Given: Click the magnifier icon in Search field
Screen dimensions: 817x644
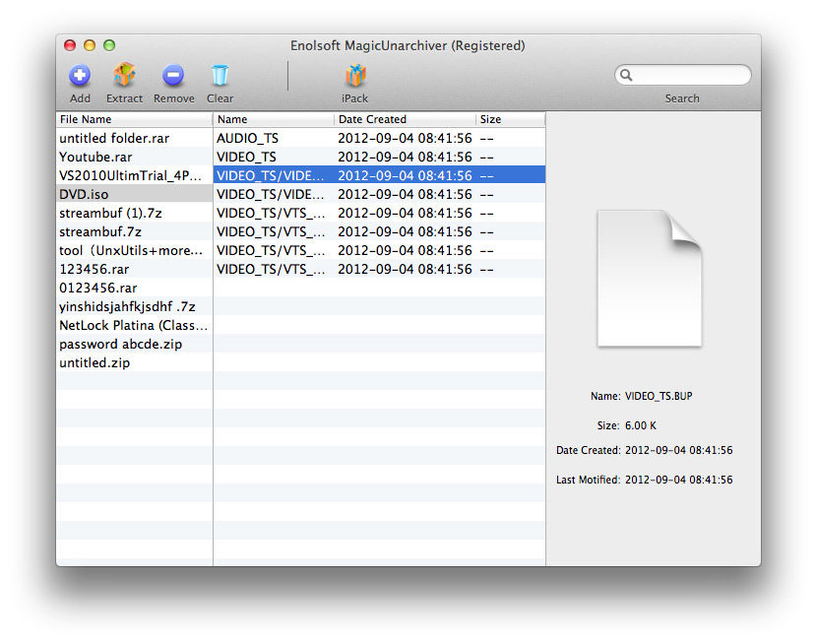Looking at the screenshot, I should [x=626, y=76].
